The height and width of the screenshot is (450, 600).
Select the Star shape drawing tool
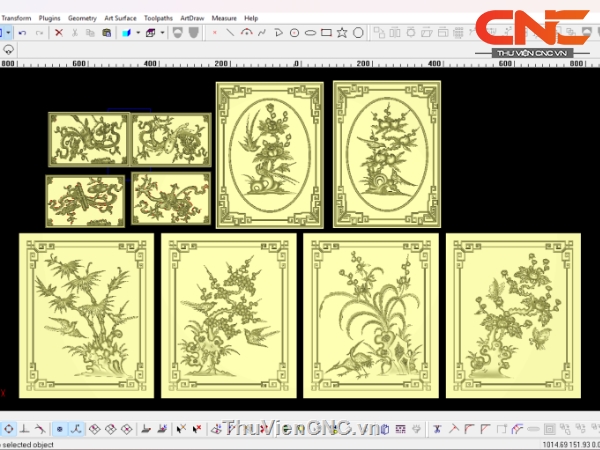pyautogui.click(x=342, y=33)
